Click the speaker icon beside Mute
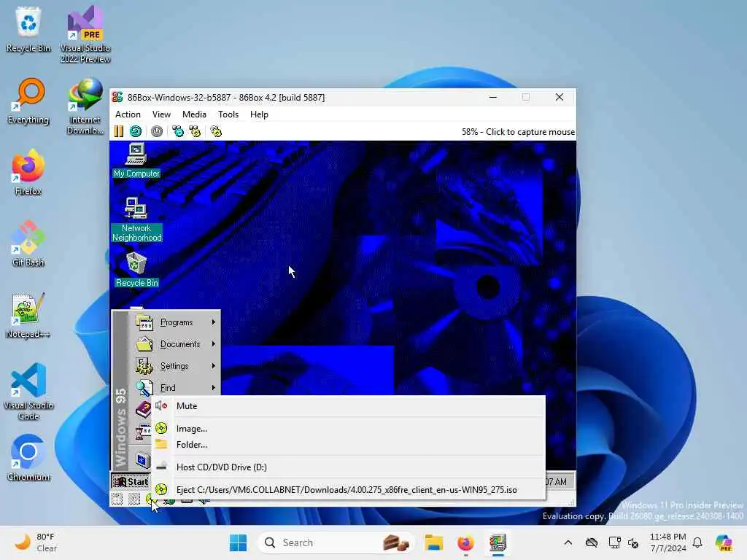The height and width of the screenshot is (560, 747). pos(161,405)
